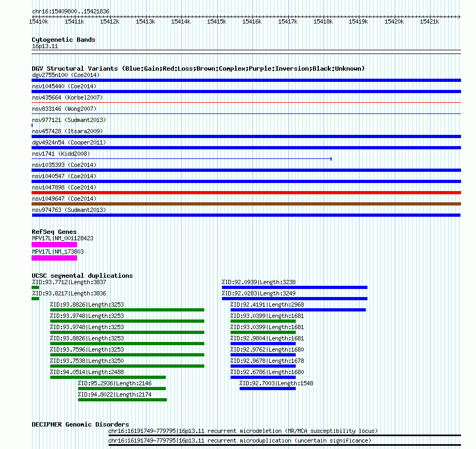This screenshot has width=476, height=449.
Task: Open duplication %ID:92.4191|Length:2968
Action: tap(298, 310)
